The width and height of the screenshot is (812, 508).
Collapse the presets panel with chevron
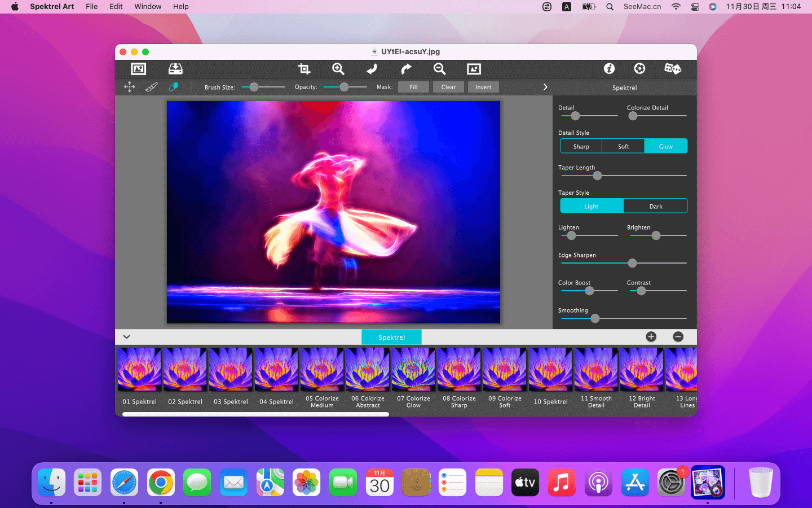pos(127,337)
